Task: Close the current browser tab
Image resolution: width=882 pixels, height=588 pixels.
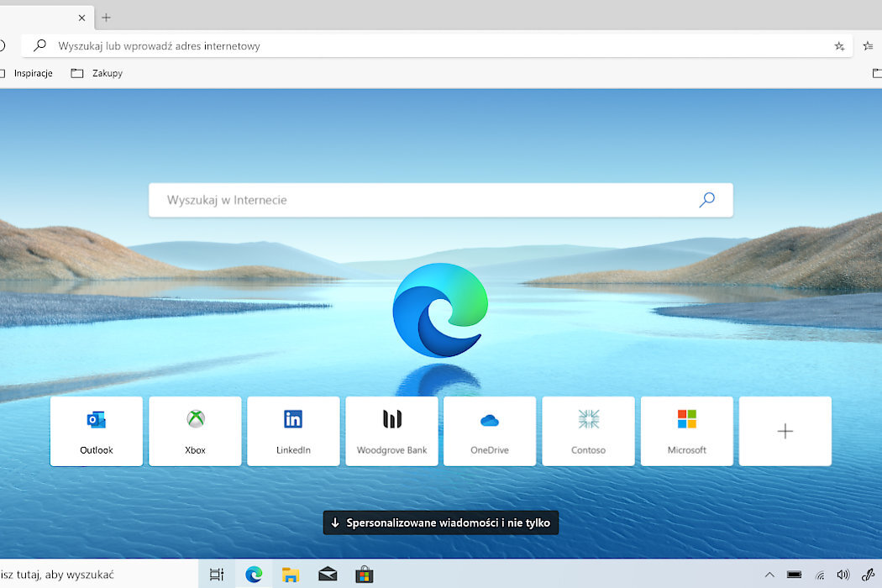Action: pyautogui.click(x=81, y=18)
